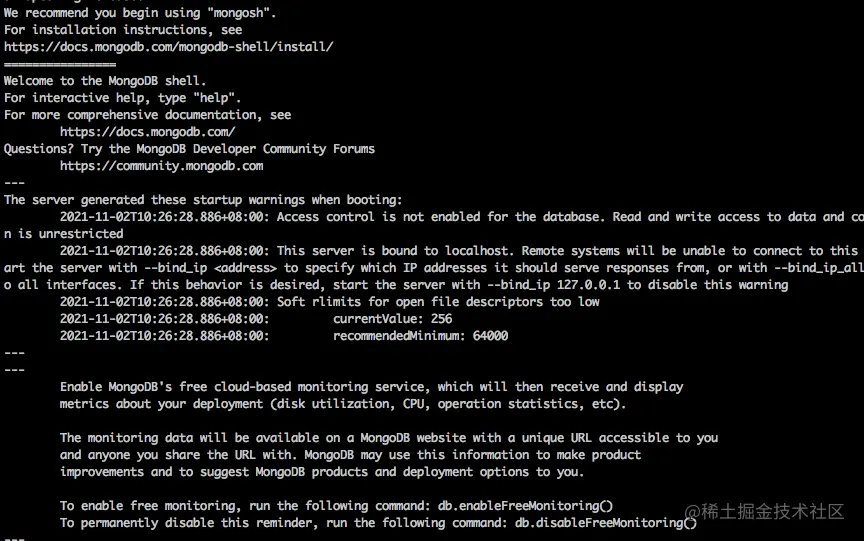This screenshot has width=864, height=541.
Task: Click the recommendedMinimum: 64000 text
Action: (420, 336)
